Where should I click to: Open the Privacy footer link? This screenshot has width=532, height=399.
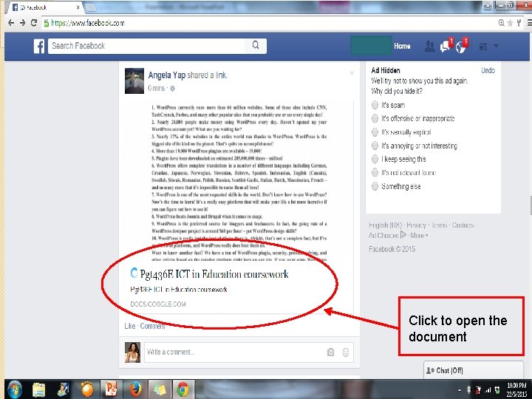click(416, 225)
